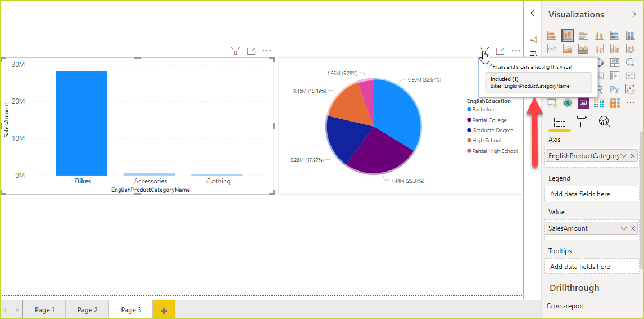Choose the stacked area chart visual

click(583, 49)
